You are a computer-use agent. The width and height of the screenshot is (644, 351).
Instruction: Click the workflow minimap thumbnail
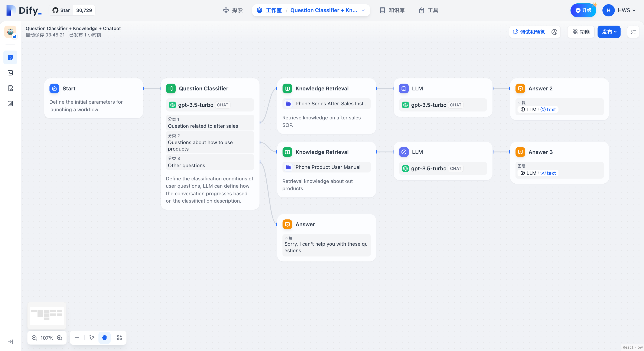tap(47, 315)
